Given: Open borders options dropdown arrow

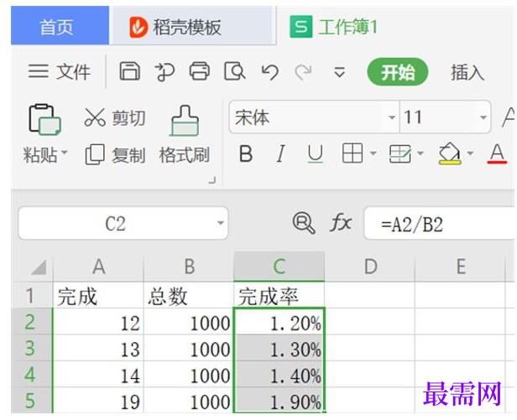Looking at the screenshot, I should (x=373, y=153).
